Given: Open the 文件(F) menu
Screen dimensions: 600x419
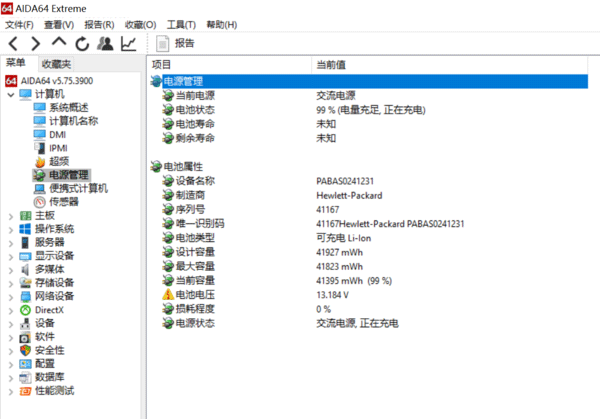Looking at the screenshot, I should [x=19, y=25].
